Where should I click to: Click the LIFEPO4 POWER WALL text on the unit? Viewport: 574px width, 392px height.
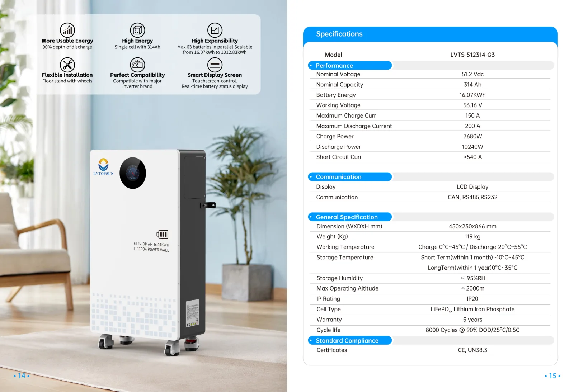click(151, 250)
